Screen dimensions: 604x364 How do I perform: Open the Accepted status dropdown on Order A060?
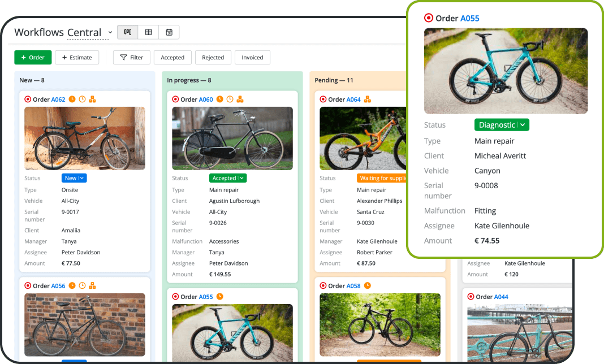pyautogui.click(x=228, y=178)
